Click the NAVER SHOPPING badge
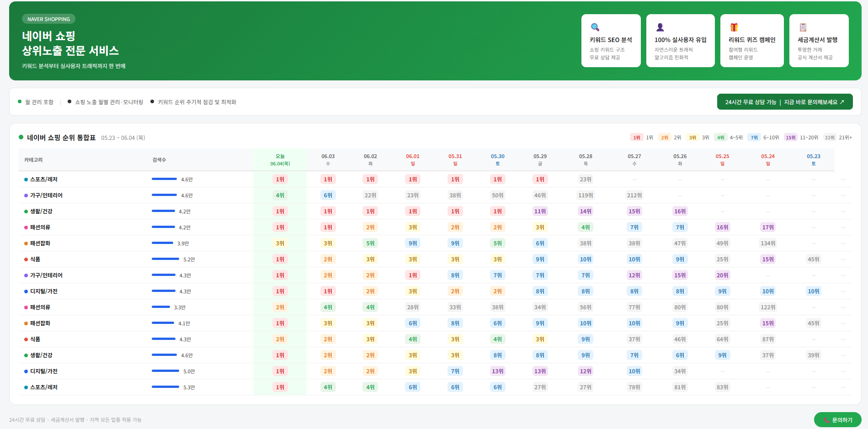This screenshot has width=868, height=429. click(48, 19)
